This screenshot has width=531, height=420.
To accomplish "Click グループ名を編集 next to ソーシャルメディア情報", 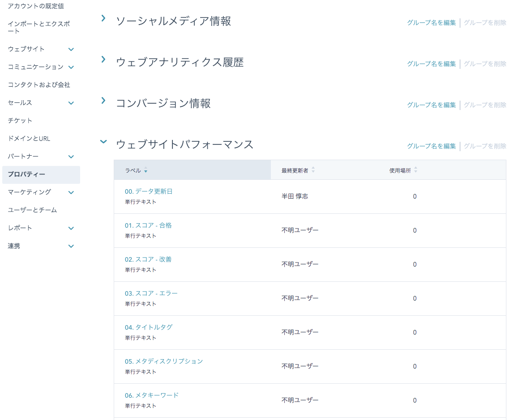I will [431, 23].
